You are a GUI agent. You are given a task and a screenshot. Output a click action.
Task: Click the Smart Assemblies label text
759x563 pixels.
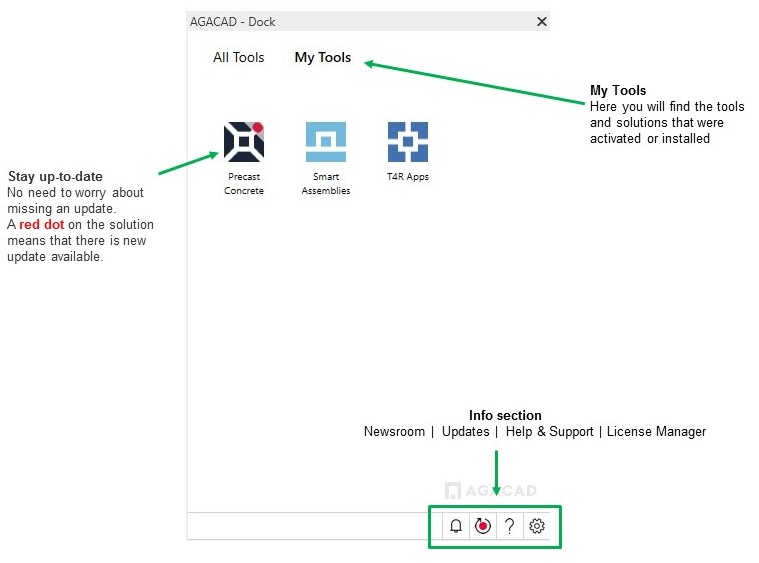point(326,183)
